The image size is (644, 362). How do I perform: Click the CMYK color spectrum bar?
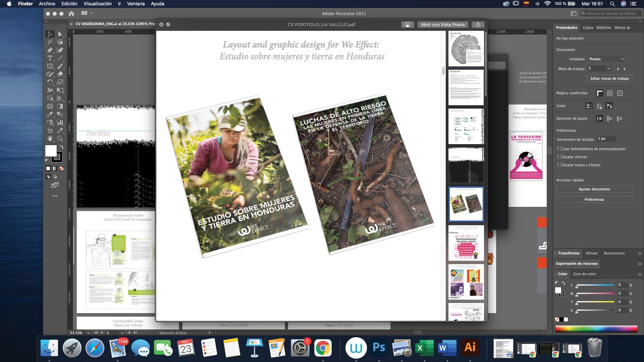pyautogui.click(x=596, y=329)
